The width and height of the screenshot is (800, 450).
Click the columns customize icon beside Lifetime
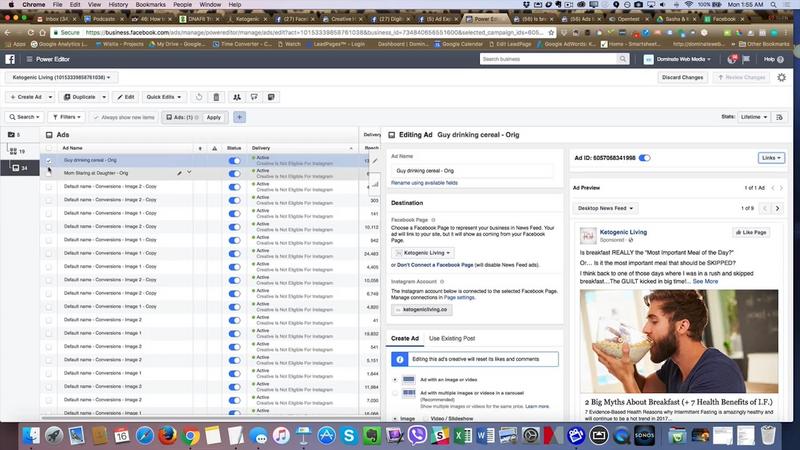click(780, 117)
